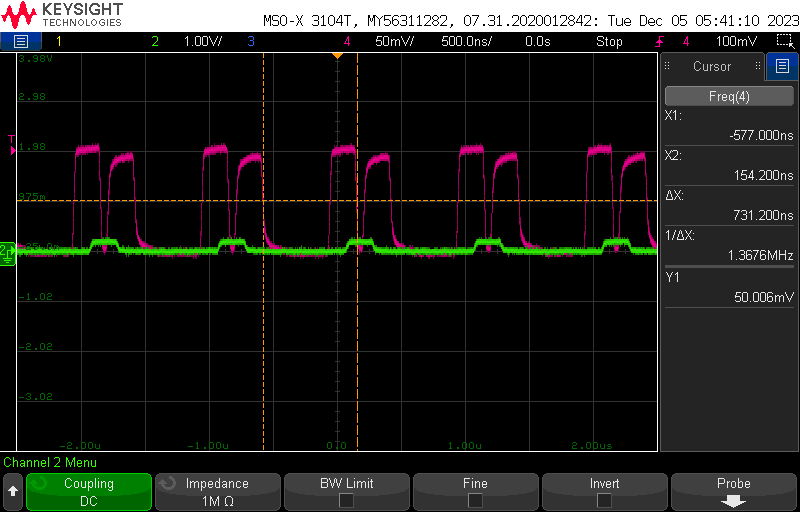Click the blue sidebar list icon beside Cursor
The height and width of the screenshot is (512, 800).
pos(782,66)
